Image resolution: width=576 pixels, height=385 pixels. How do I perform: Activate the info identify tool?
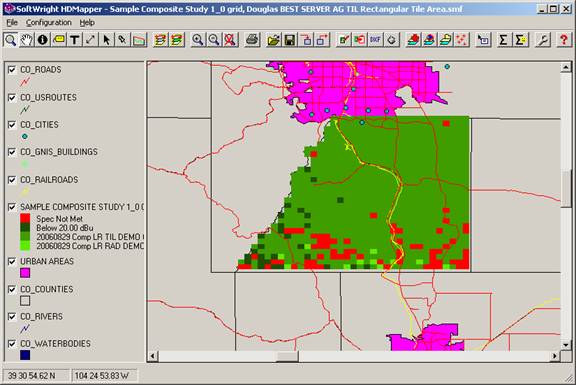pyautogui.click(x=43, y=40)
